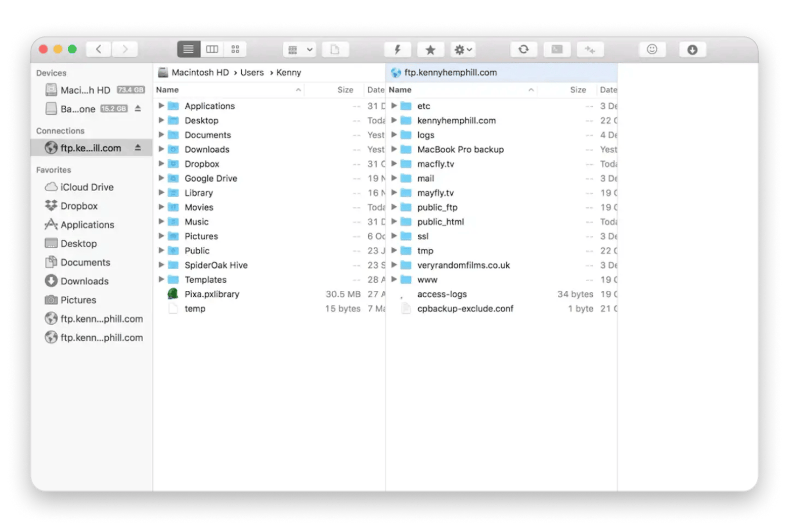
Task: Switch to list view mode
Action: coord(189,50)
